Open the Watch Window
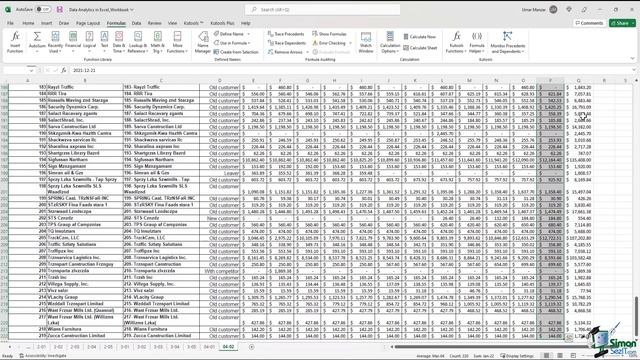 point(366,42)
